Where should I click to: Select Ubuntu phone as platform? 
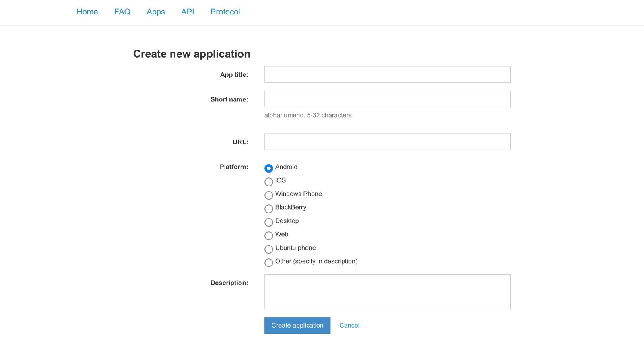click(x=269, y=249)
